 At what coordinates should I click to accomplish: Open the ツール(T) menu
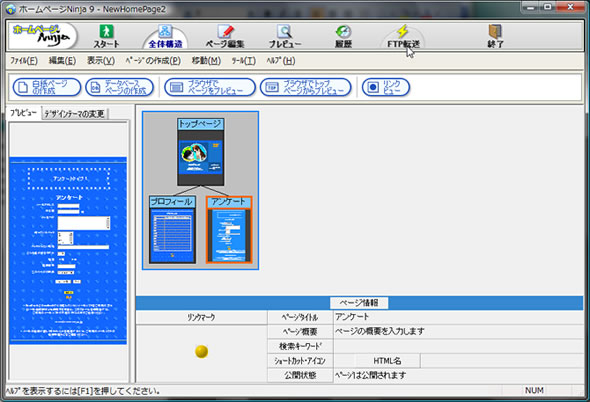243,61
